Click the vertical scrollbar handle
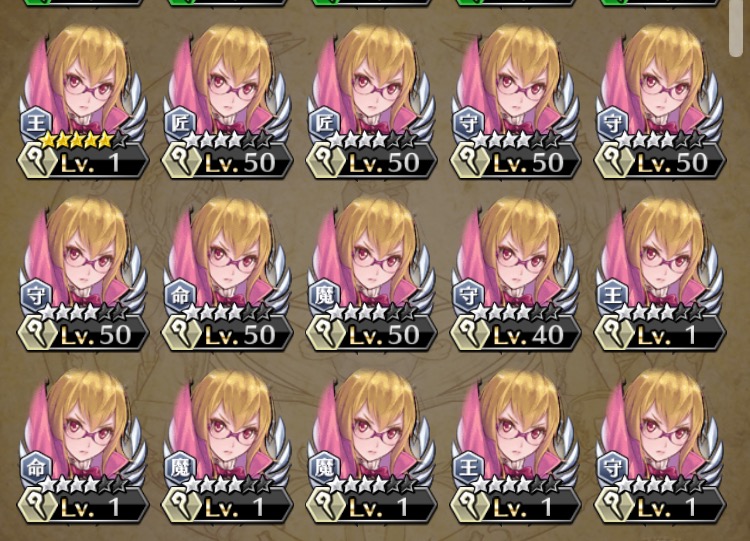The width and height of the screenshot is (750, 541). point(737,29)
